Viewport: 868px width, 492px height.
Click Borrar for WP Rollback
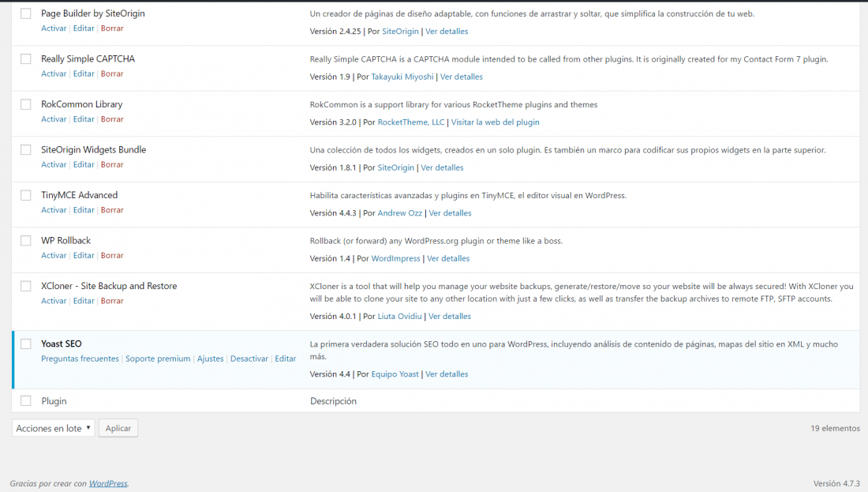[x=112, y=255]
